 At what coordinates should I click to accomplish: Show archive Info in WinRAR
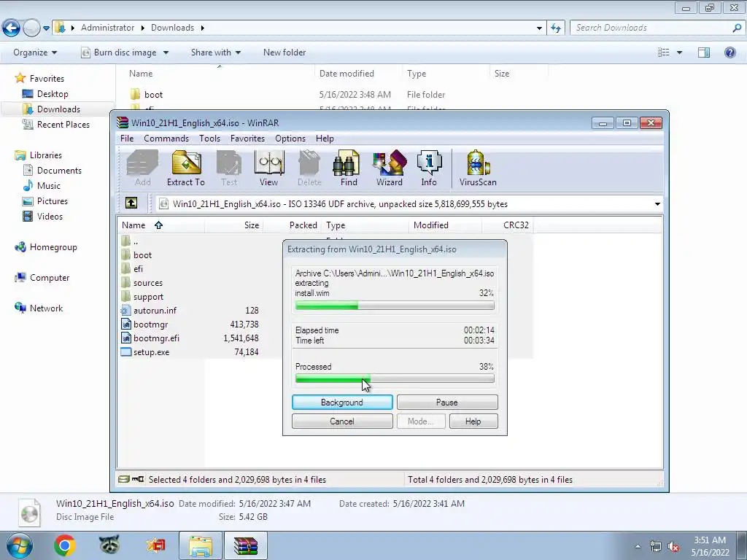[x=429, y=168]
